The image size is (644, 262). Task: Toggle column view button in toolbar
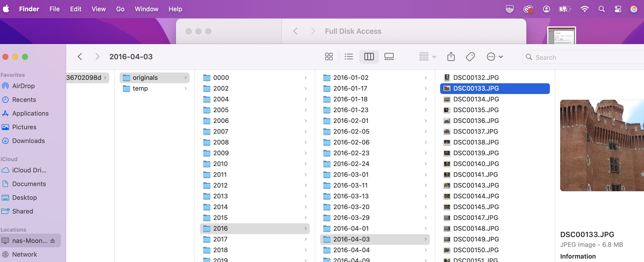tap(369, 57)
